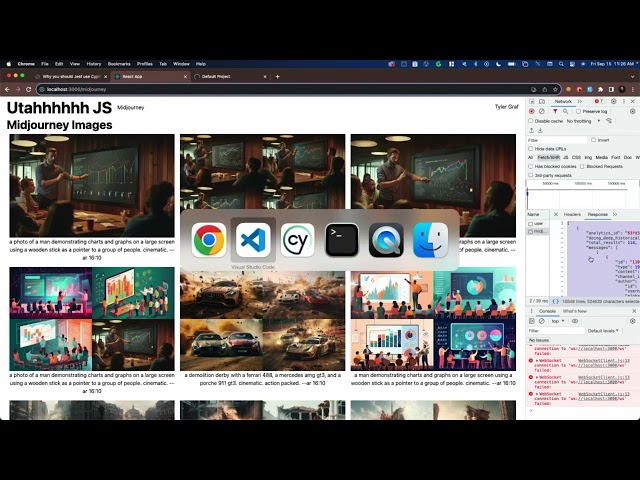Viewport: 640px width, 480px height.
Task: Select Google Chrome in the app switcher
Action: pos(209,240)
